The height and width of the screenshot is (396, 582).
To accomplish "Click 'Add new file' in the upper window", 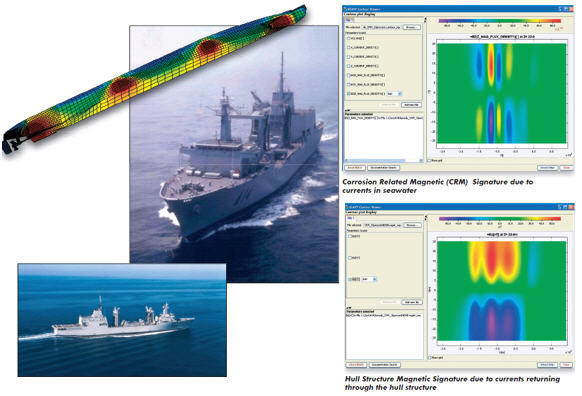I will click(411, 105).
